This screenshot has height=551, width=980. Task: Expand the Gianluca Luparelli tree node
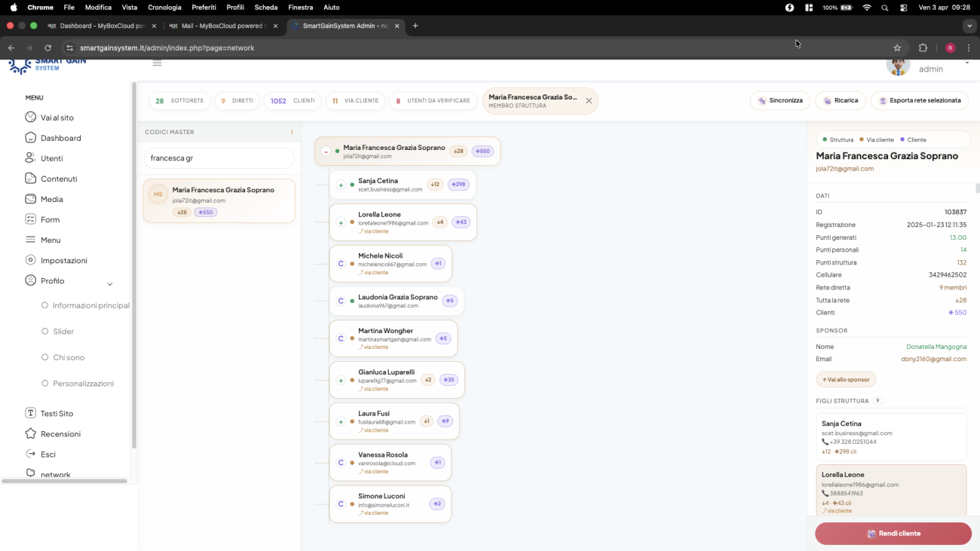click(x=341, y=380)
